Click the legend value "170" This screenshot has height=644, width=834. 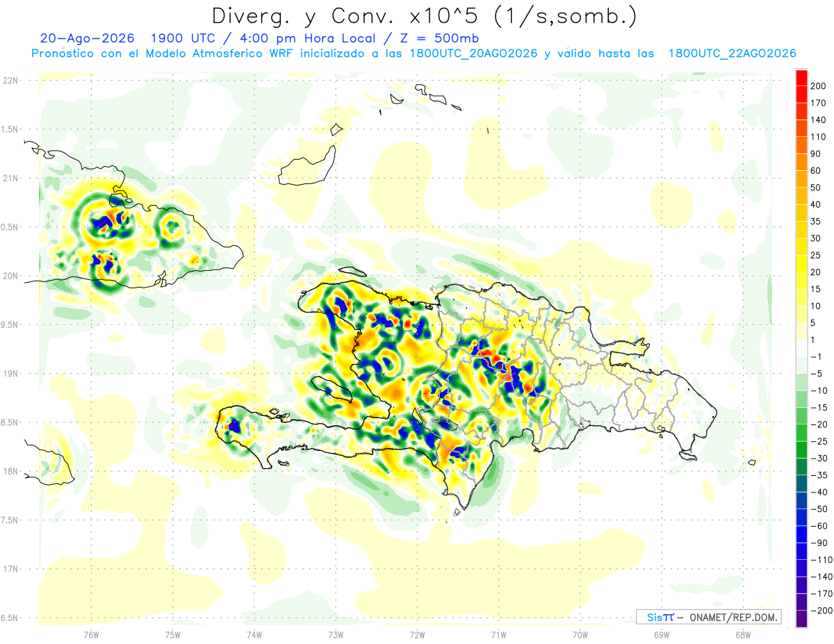click(x=818, y=103)
